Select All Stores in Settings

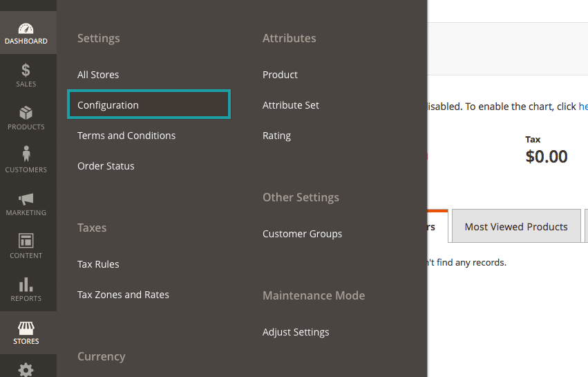pos(98,75)
